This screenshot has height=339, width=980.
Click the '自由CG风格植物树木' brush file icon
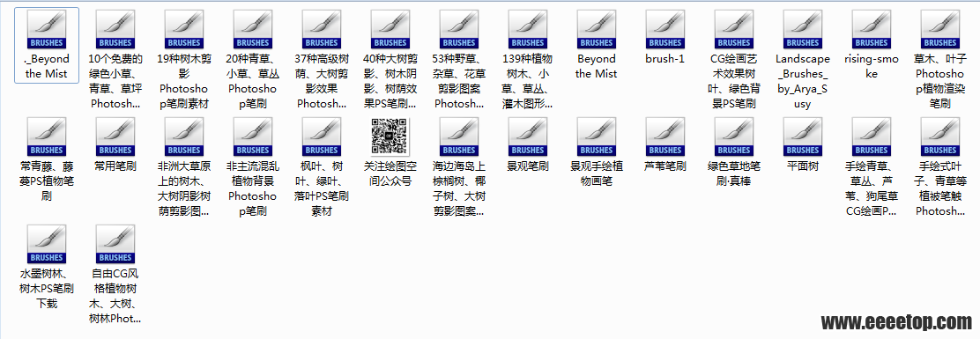(115, 245)
